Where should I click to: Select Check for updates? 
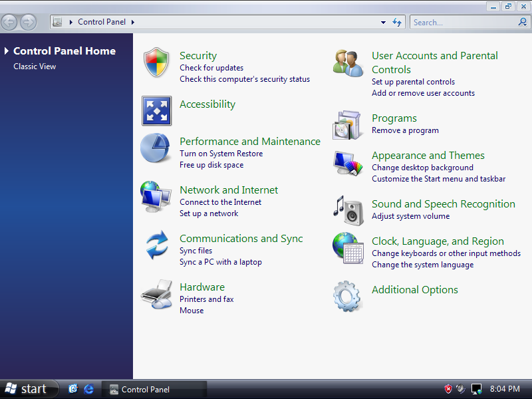click(x=211, y=68)
